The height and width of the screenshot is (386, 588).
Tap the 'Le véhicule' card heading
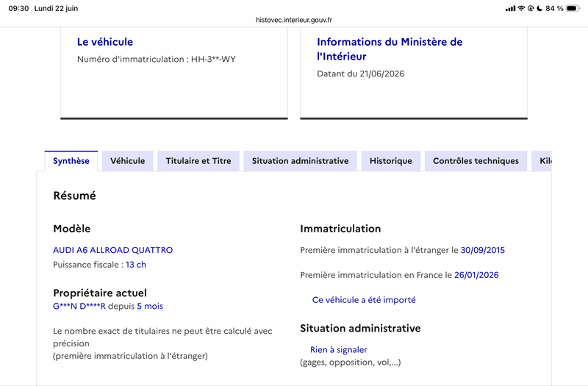point(105,42)
